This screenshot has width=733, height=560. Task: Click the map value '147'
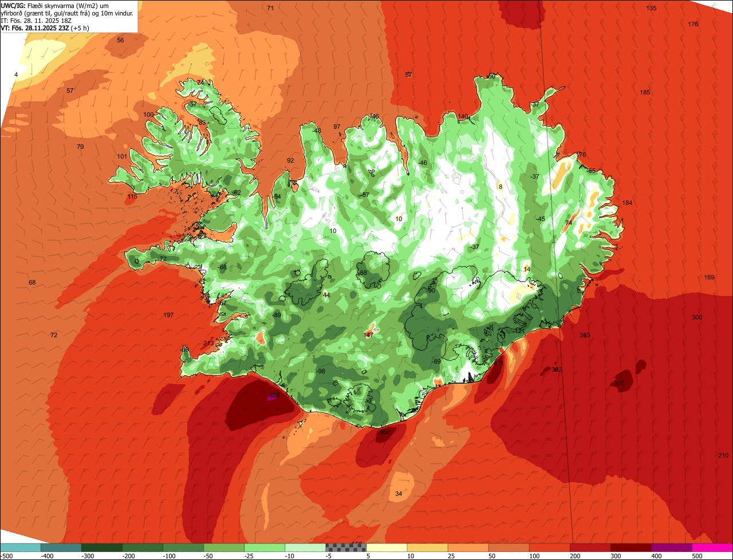click(369, 334)
